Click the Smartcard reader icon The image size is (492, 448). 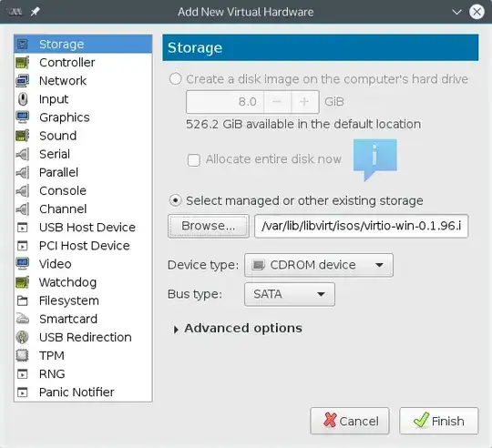[22, 319]
